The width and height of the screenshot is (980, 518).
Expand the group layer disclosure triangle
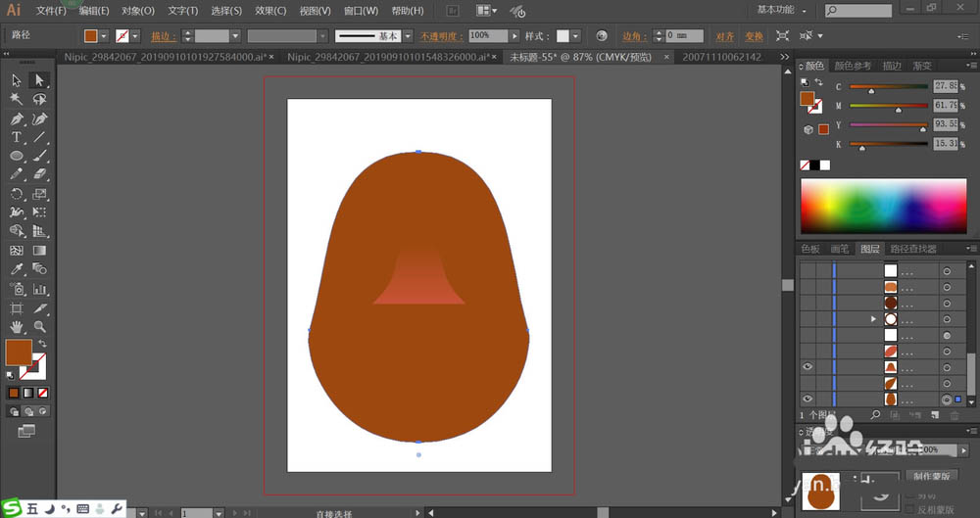[873, 319]
